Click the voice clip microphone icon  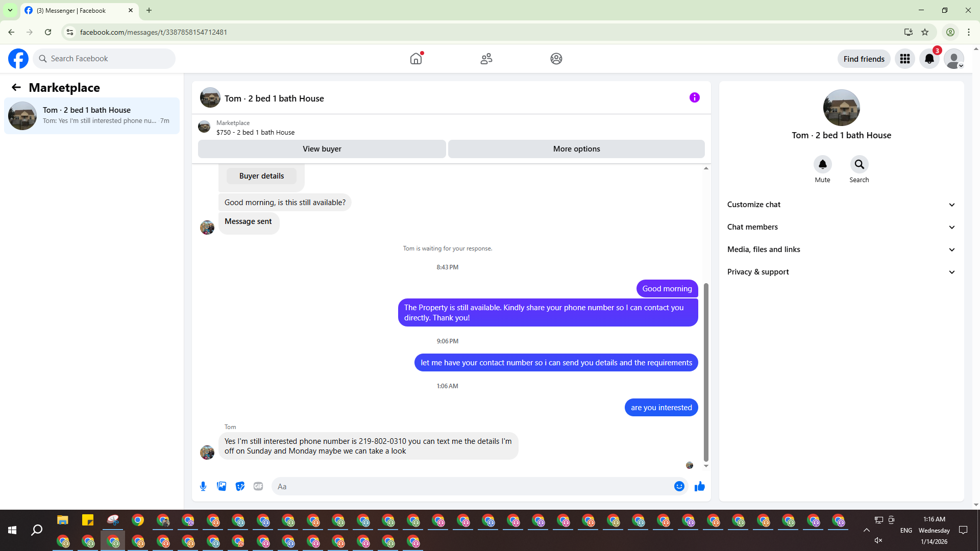(x=203, y=486)
